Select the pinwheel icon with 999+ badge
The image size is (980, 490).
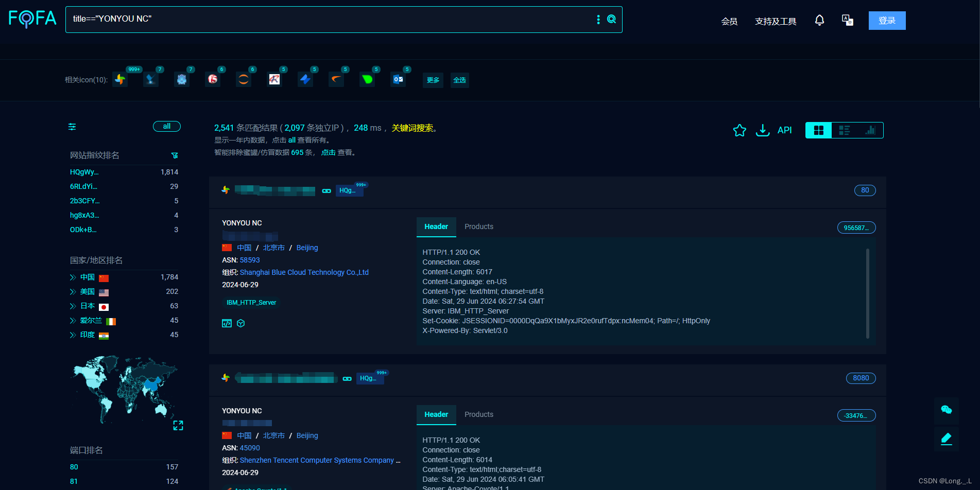click(x=120, y=79)
